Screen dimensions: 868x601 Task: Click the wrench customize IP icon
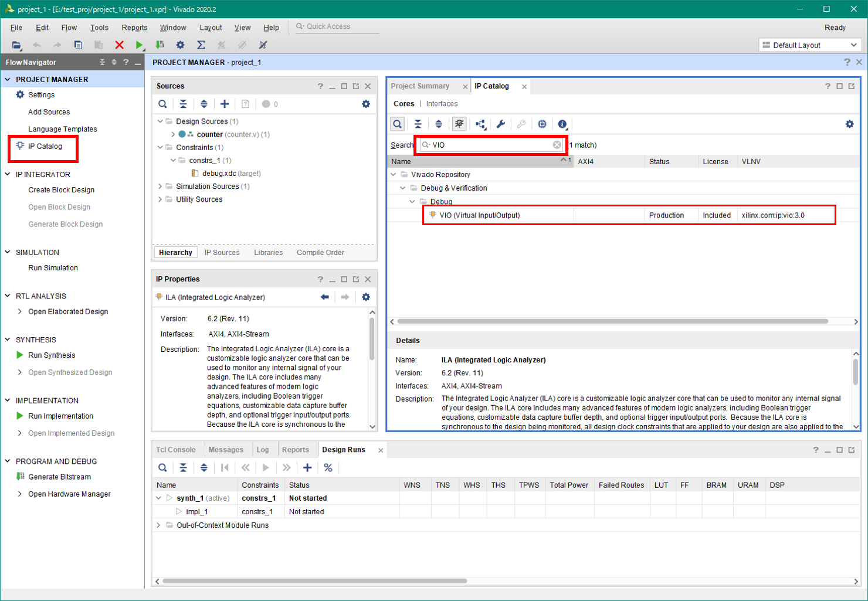tap(501, 124)
